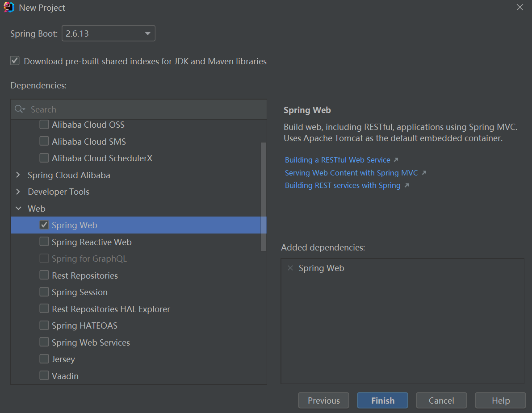Click external link arrow beside Building REST services
532x413 pixels.
[x=406, y=185]
